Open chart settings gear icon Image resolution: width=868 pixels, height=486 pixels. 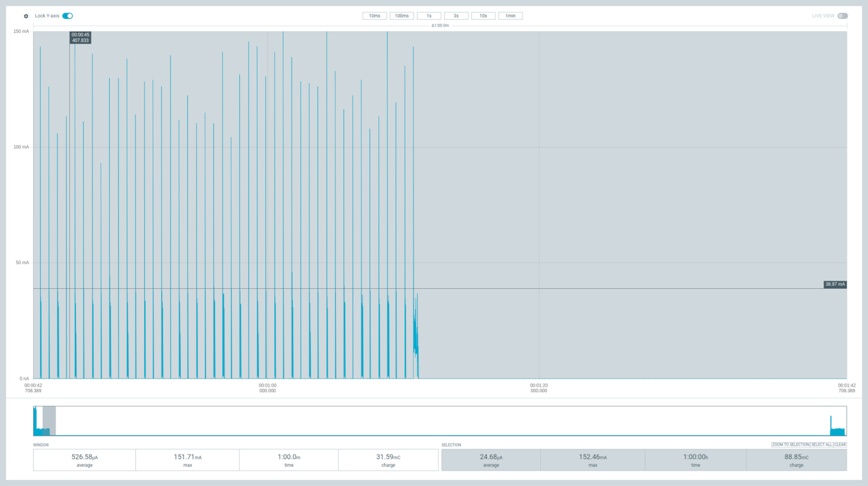(26, 16)
